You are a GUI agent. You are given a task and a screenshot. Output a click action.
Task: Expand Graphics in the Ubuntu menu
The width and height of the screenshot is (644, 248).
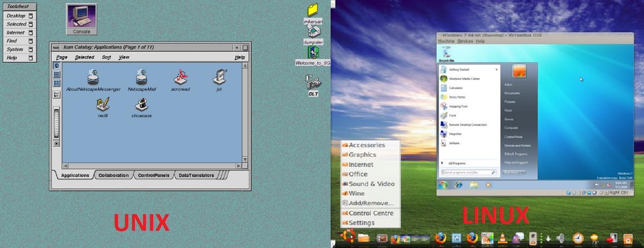click(371, 155)
